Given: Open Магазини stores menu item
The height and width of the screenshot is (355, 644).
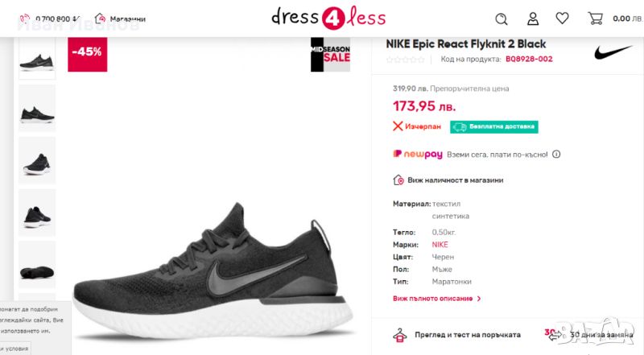Looking at the screenshot, I should pos(127,19).
